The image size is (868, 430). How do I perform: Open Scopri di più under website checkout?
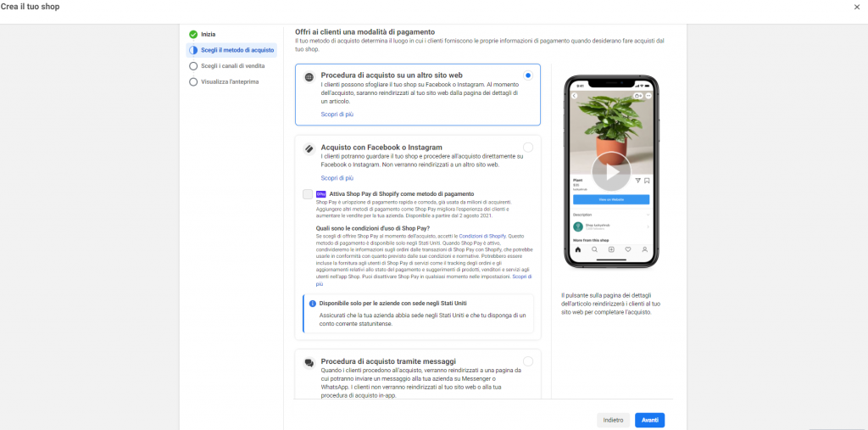(337, 114)
